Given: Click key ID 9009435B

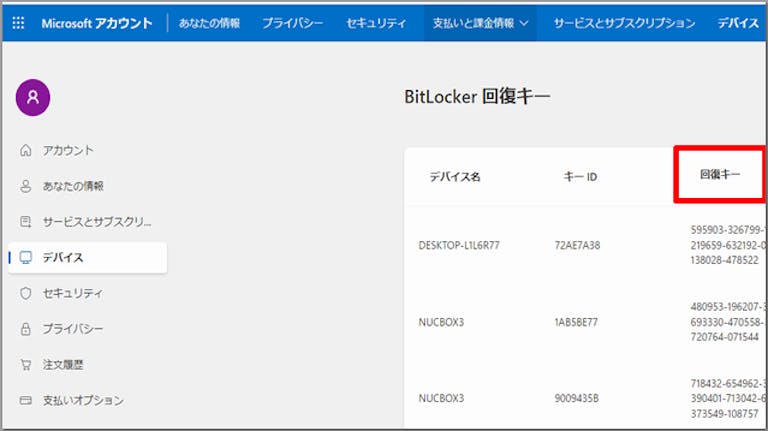Looking at the screenshot, I should [576, 399].
